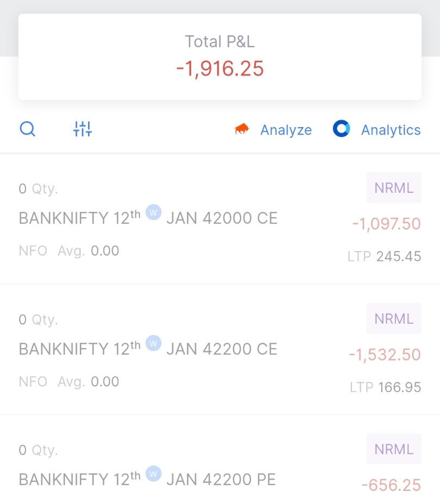The image size is (440, 504).
Task: Open the filter sliders icon
Action: 83,129
